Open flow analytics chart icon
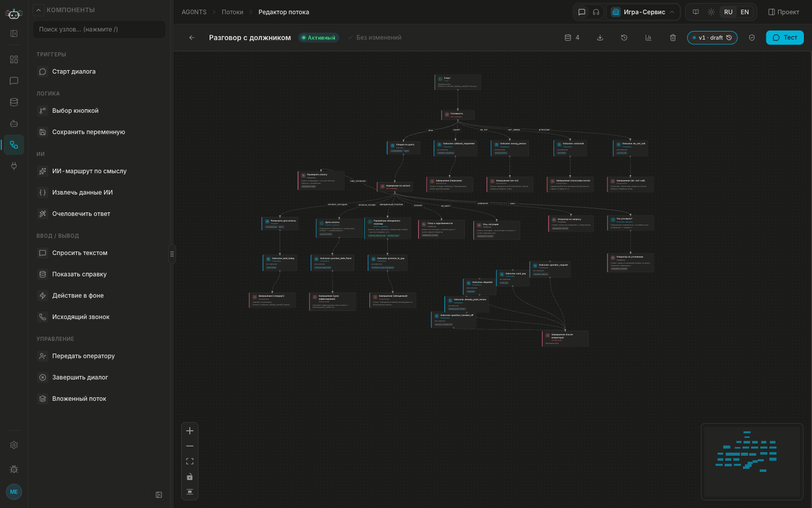Viewport: 812px width, 508px height. click(648, 38)
